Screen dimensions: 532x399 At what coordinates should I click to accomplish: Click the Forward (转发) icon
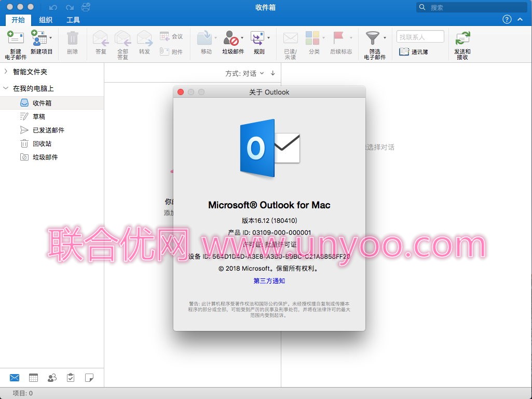(144, 38)
